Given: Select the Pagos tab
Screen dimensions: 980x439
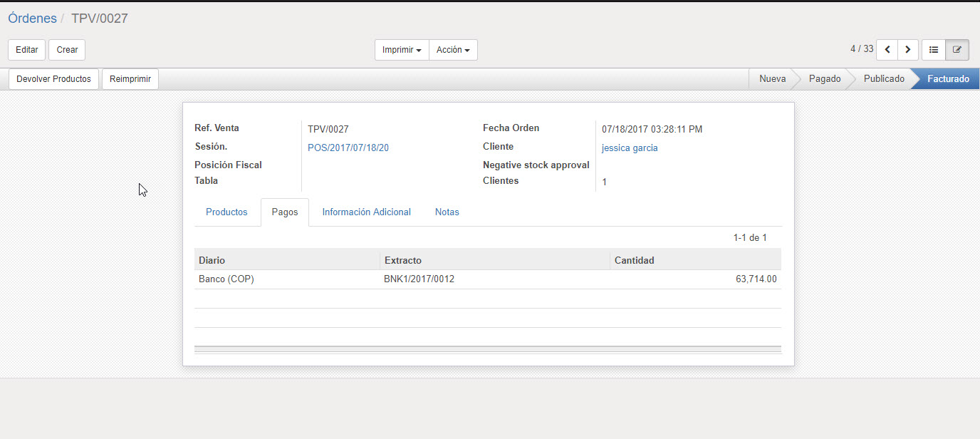Looking at the screenshot, I should 285,212.
